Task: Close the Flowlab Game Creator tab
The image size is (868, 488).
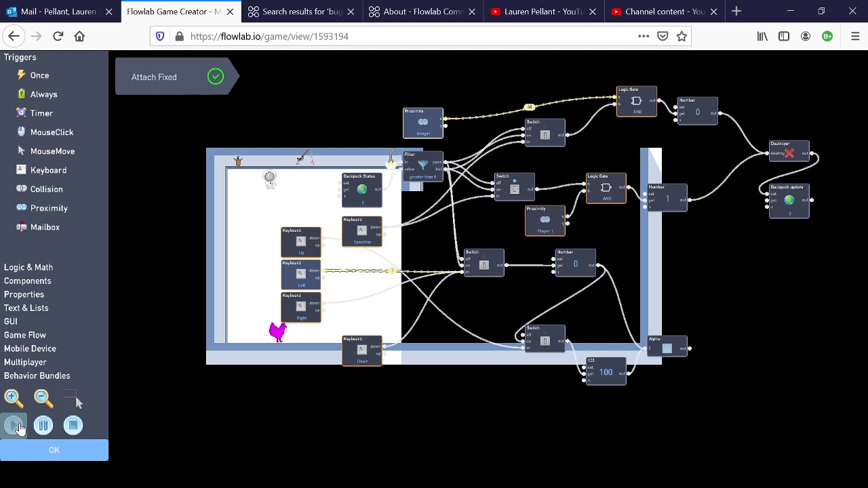Action: pos(230,12)
